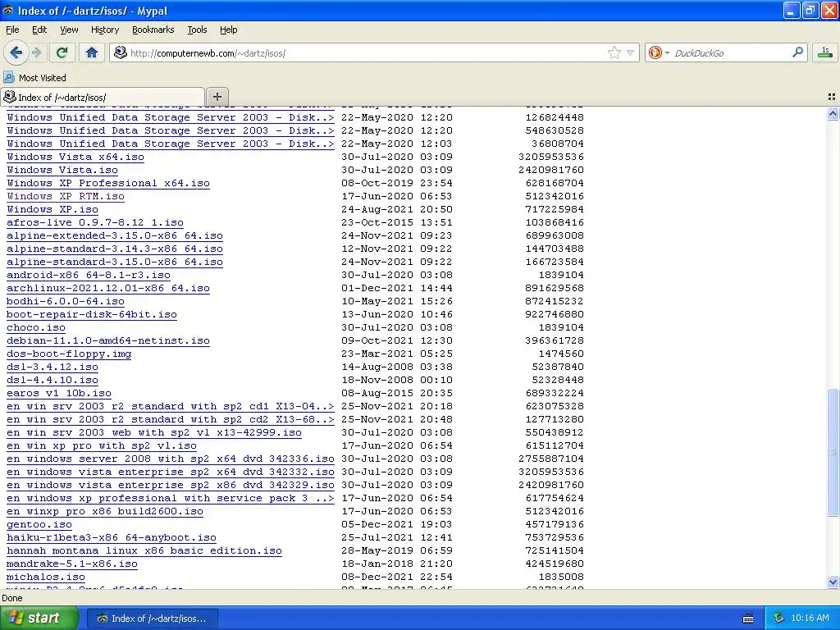Click the scrollbar up arrow
The width and height of the screenshot is (840, 630).
tap(833, 113)
